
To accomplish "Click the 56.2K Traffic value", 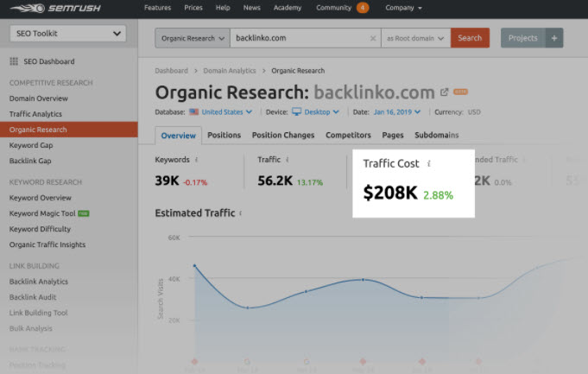I will (275, 181).
